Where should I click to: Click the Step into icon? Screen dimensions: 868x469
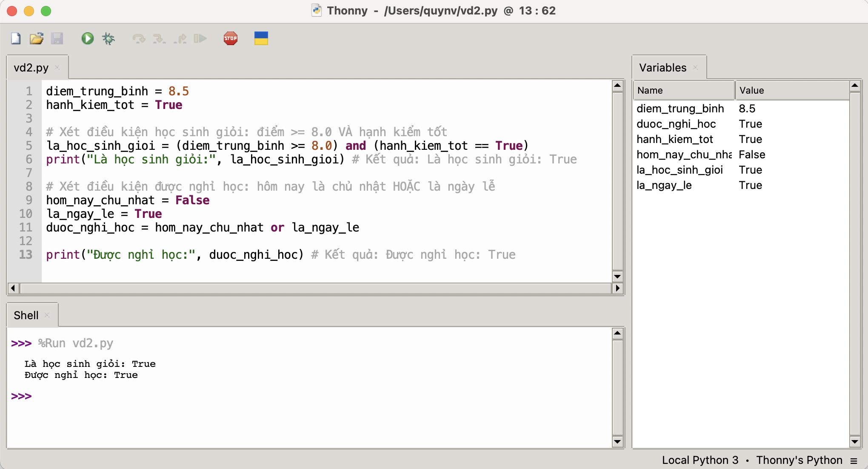(159, 39)
